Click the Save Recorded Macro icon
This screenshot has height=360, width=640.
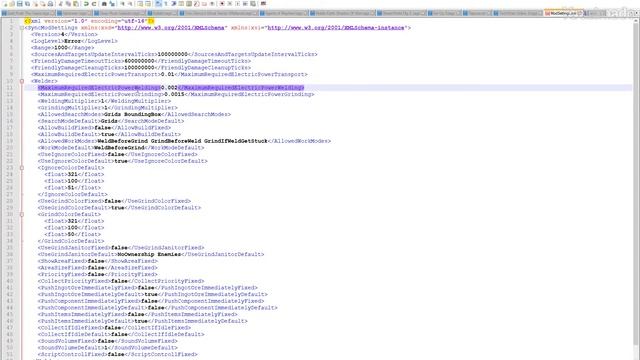tap(253, 4)
